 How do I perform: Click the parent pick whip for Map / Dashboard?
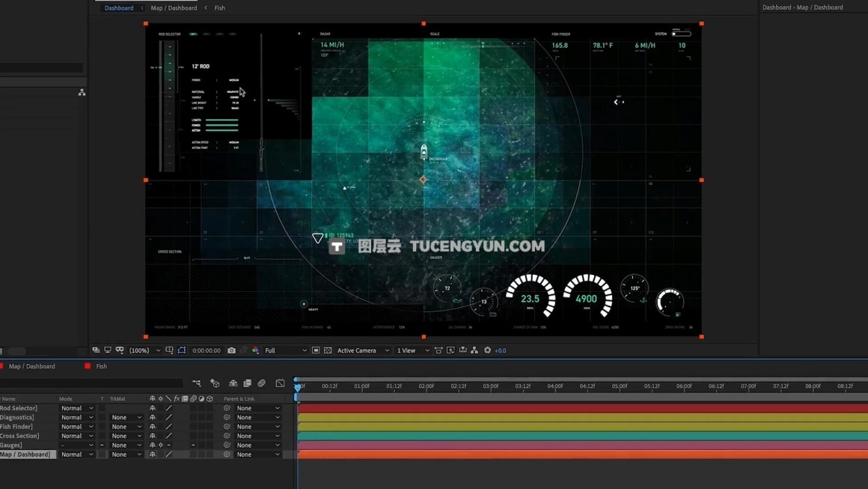(227, 455)
